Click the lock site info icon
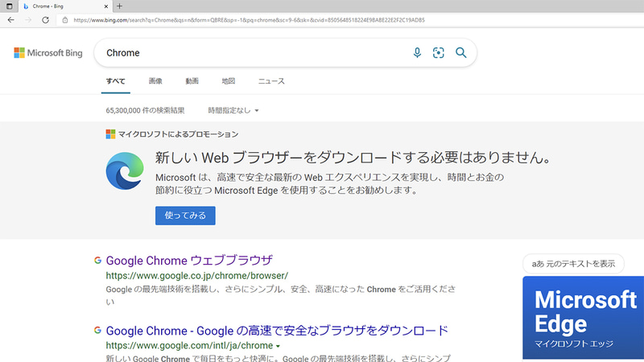Viewport: 644px width, 362px height. 65,19
